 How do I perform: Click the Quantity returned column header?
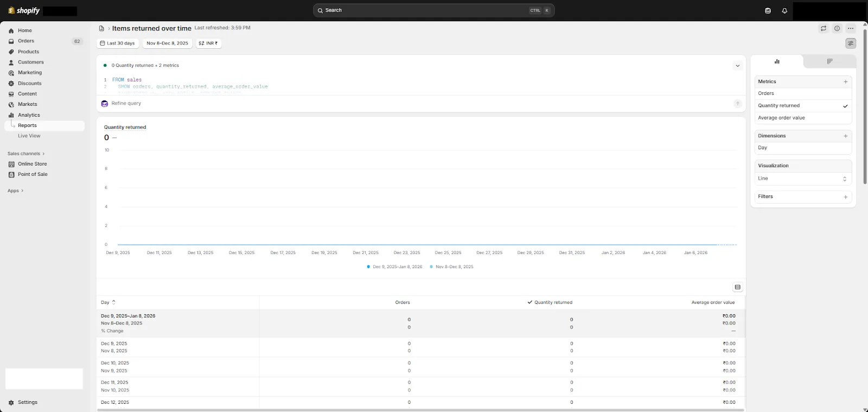[x=550, y=302]
